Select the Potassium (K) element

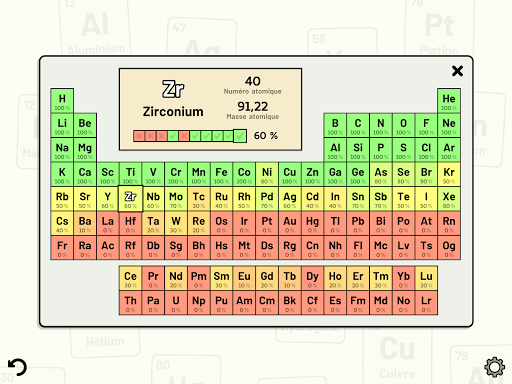tap(62, 174)
